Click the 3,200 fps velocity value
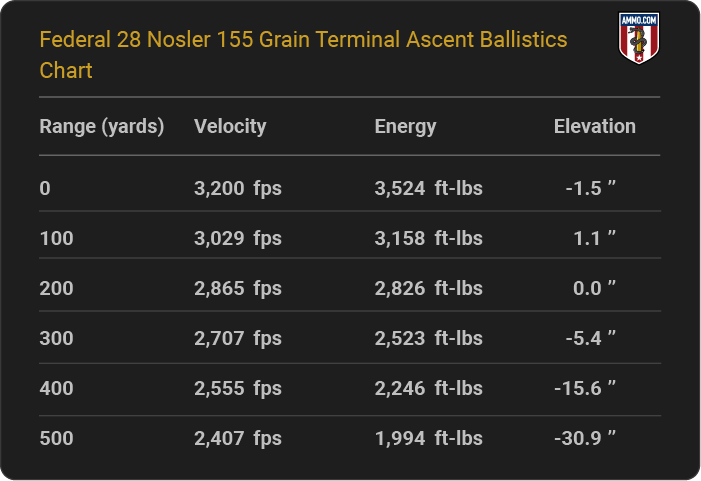The image size is (701, 481). point(238,188)
